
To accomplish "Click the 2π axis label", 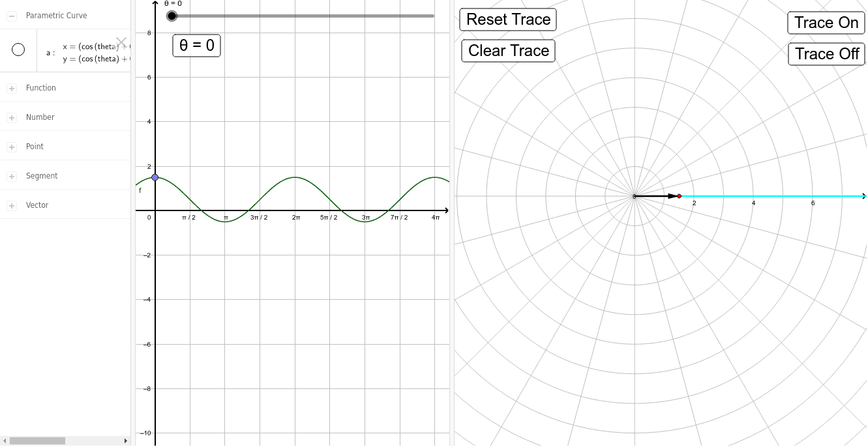I will coord(295,218).
